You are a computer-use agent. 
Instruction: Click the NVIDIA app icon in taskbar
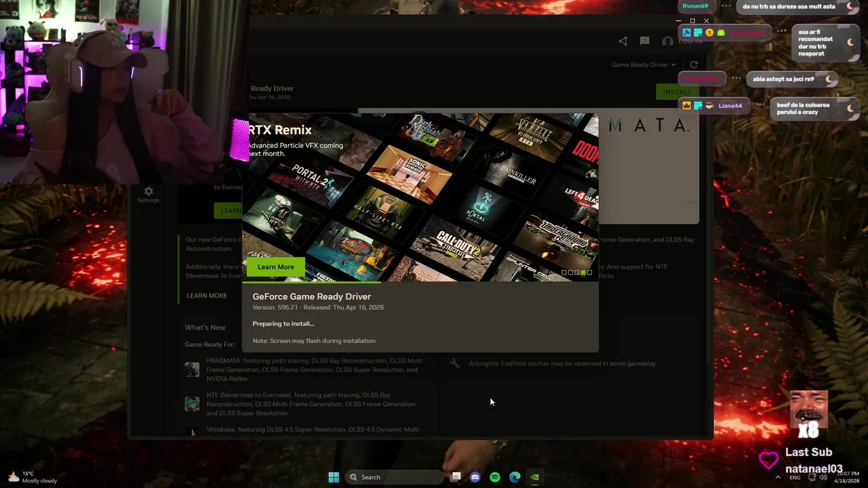tap(534, 477)
